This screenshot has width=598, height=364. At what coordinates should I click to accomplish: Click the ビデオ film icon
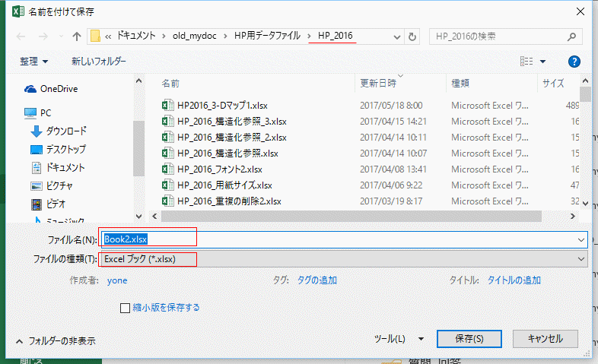[37, 204]
